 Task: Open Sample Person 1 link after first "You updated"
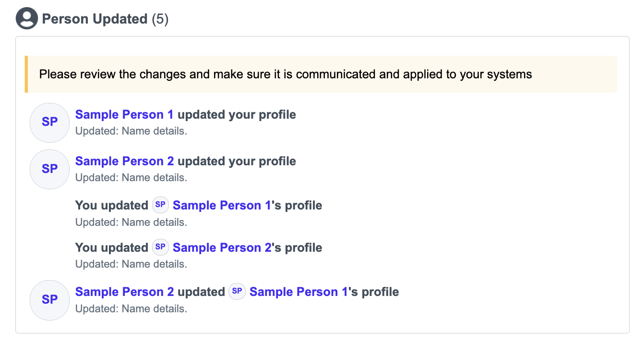222,206
